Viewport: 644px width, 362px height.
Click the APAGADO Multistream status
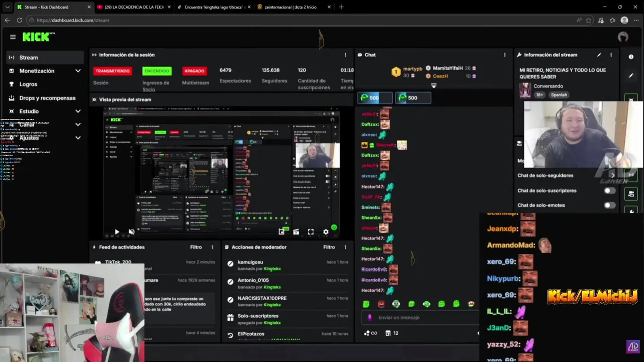pos(194,71)
